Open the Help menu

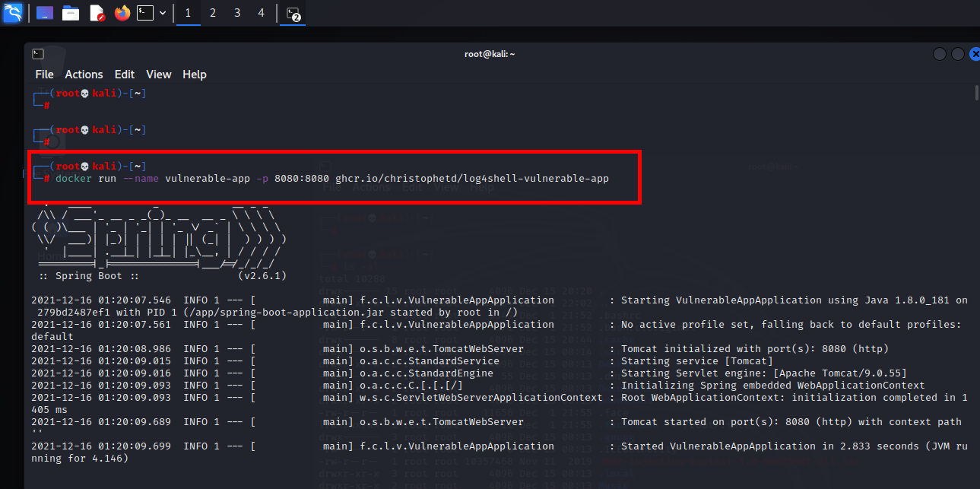195,75
